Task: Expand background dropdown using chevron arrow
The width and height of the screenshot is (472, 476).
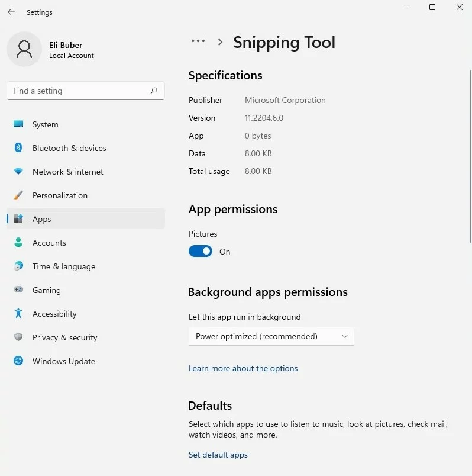Action: 345,336
